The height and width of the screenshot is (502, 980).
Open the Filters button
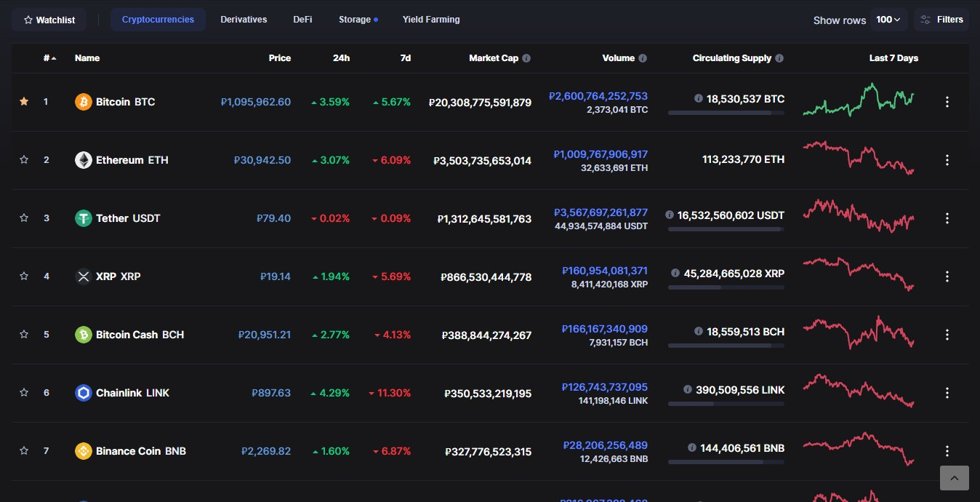(x=941, y=20)
